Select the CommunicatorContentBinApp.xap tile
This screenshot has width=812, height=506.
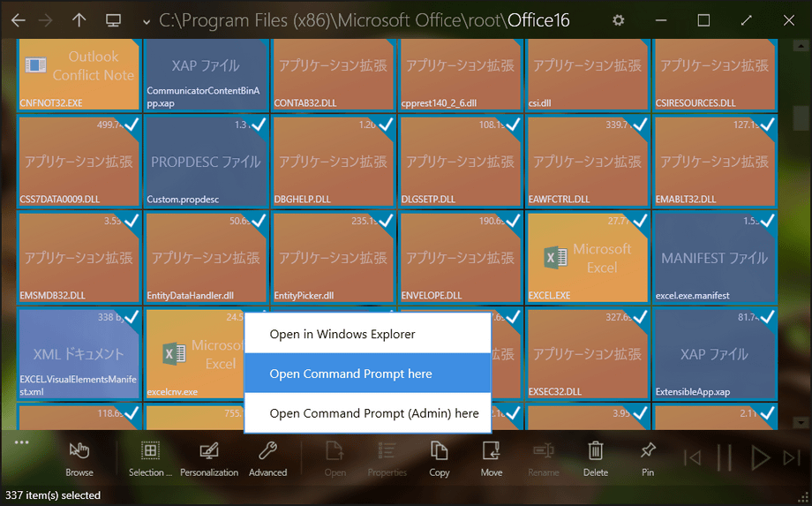tap(206, 74)
